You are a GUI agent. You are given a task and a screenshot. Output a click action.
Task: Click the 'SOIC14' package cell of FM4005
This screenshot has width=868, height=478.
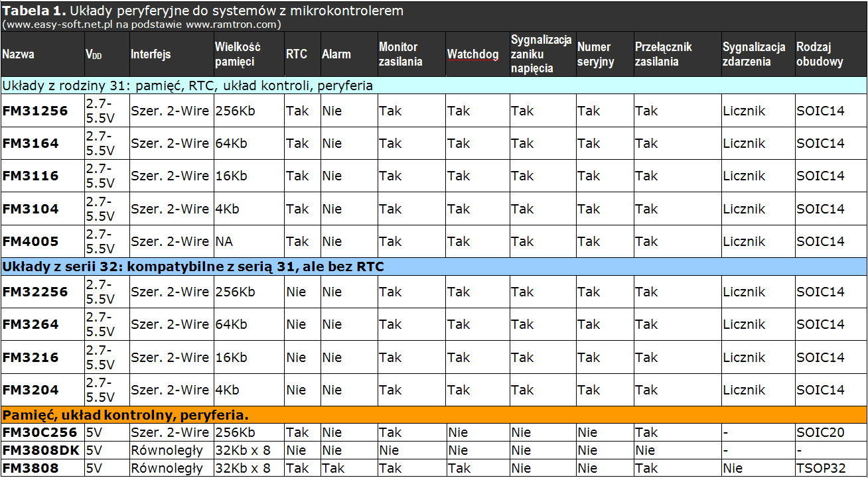(831, 241)
